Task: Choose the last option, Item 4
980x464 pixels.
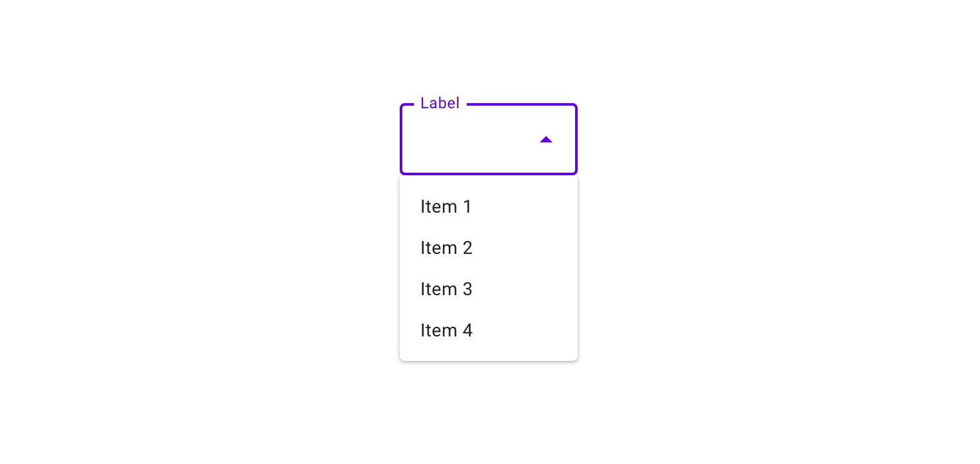Action: (446, 331)
